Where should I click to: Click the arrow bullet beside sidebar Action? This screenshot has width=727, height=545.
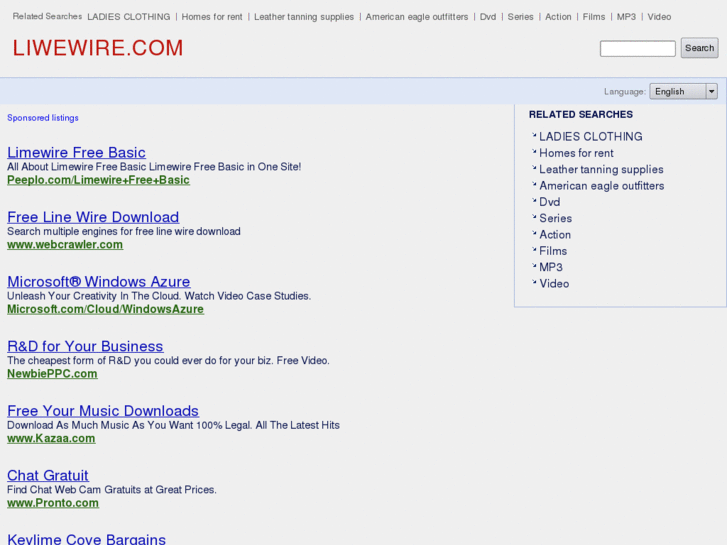(534, 233)
